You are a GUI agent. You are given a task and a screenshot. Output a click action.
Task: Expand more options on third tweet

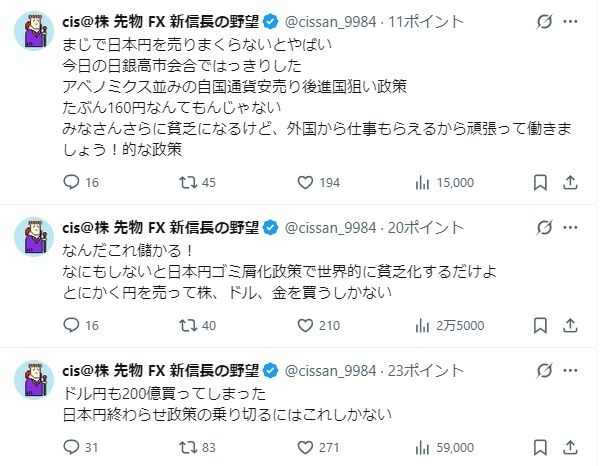pos(577,370)
